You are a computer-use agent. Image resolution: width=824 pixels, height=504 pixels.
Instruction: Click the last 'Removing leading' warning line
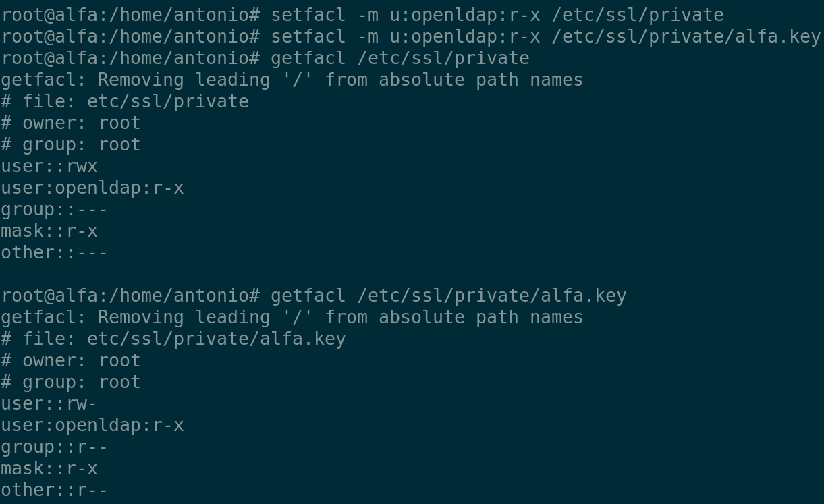[292, 317]
